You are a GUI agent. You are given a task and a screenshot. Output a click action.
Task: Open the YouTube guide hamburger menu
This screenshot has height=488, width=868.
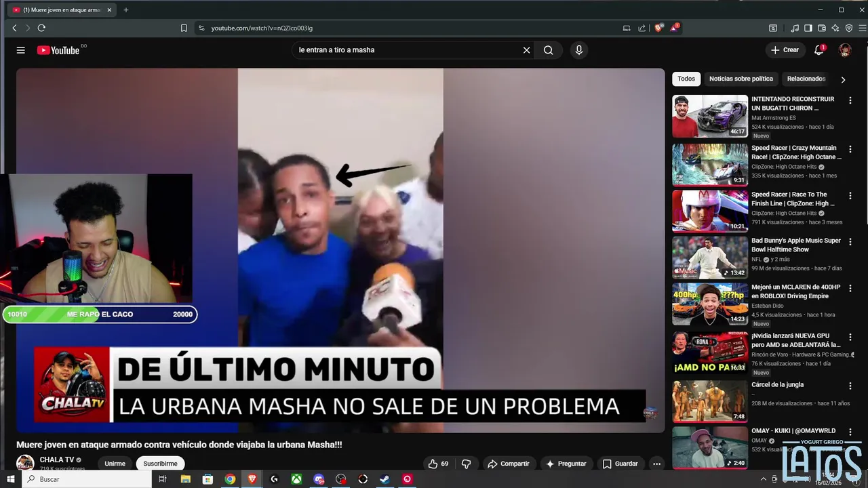click(x=21, y=50)
